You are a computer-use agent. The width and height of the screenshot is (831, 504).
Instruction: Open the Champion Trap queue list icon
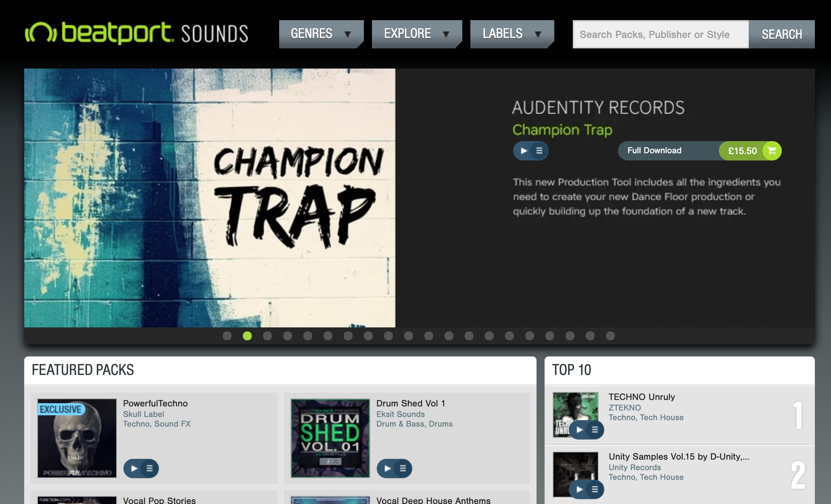point(539,151)
